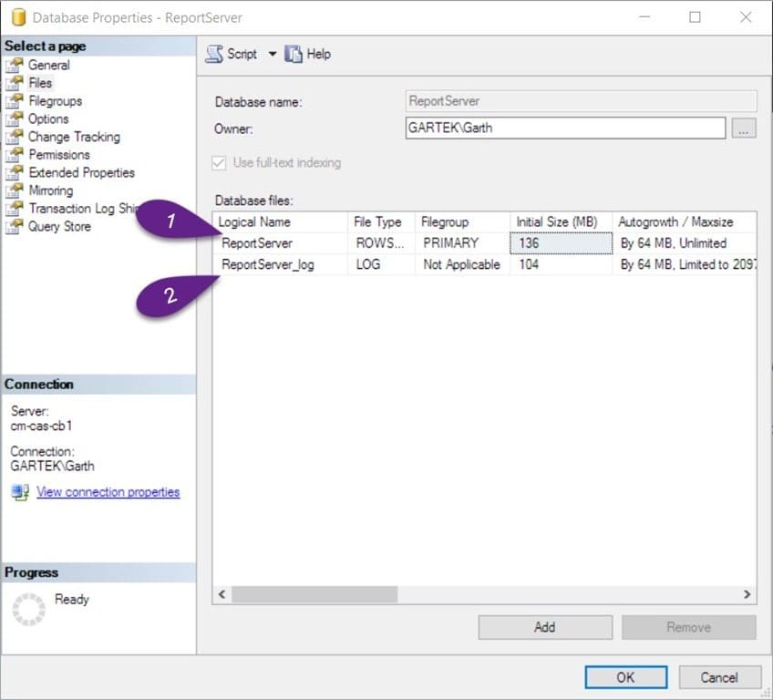Select the ReportServer_log row name
Image resolution: width=773 pixels, height=700 pixels.
[268, 264]
